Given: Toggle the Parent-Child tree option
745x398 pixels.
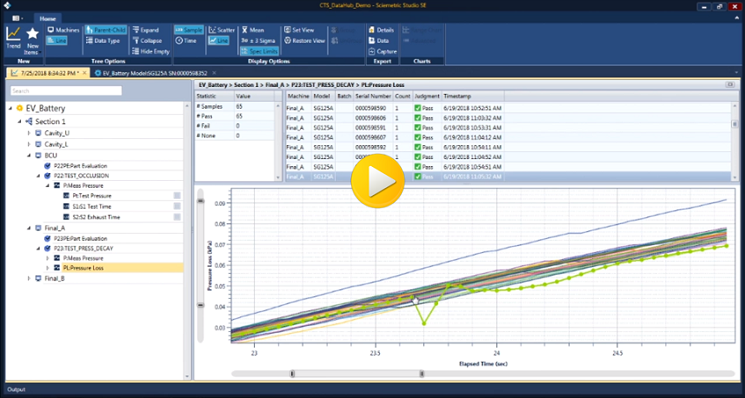Looking at the screenshot, I should (106, 30).
